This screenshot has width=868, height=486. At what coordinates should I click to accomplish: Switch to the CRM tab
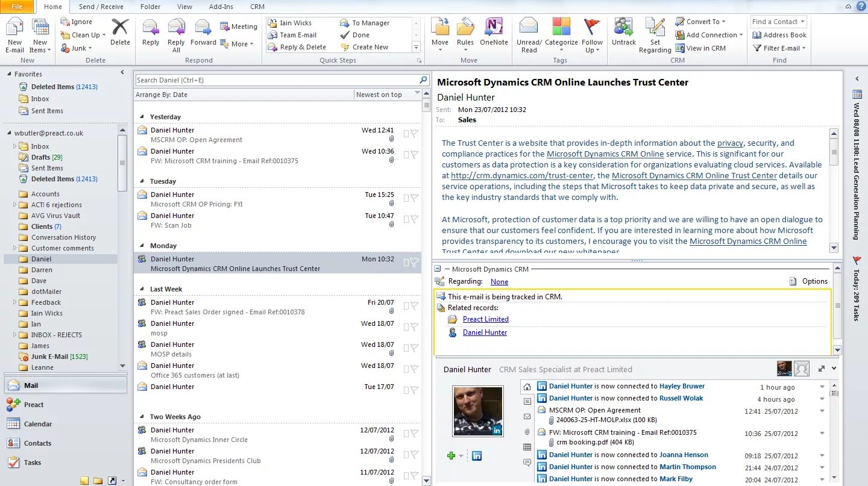click(257, 7)
